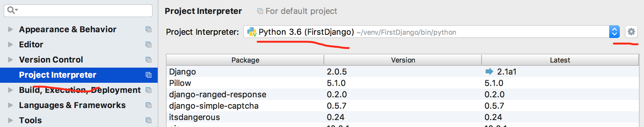Select the django-simple-captcha package row
This screenshot has height=127, width=644.
(403, 106)
